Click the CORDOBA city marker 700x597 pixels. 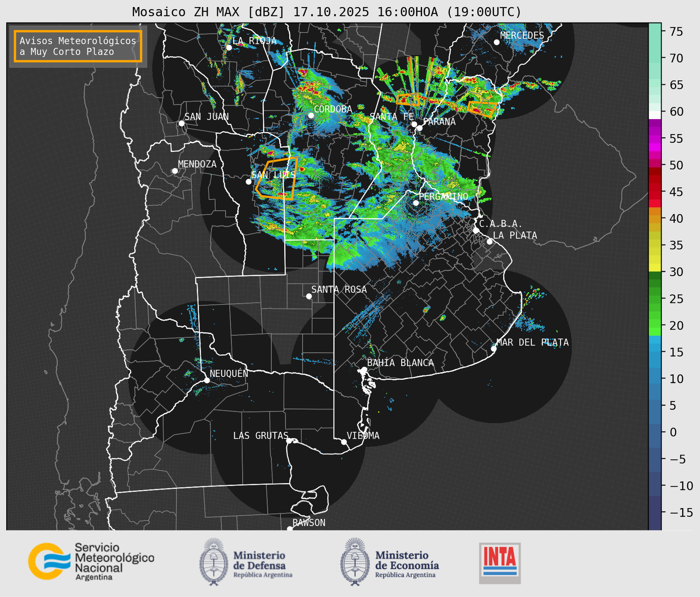click(311, 115)
